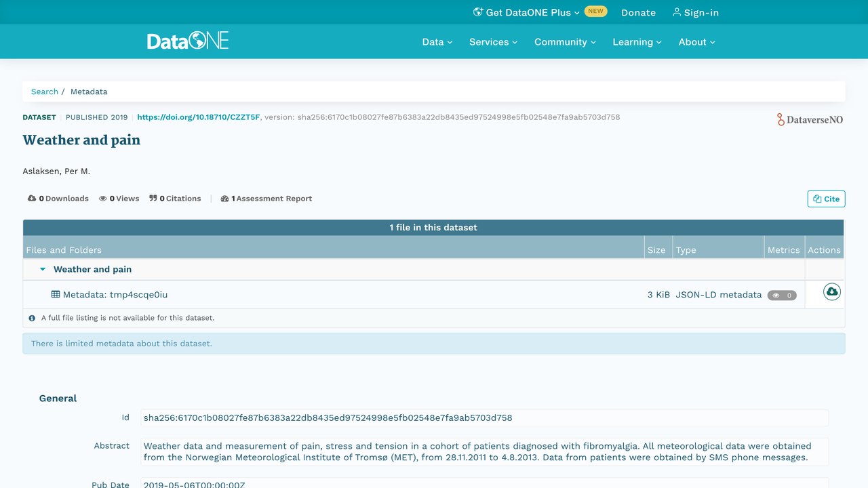Click the limited metadata notice banner

434,344
